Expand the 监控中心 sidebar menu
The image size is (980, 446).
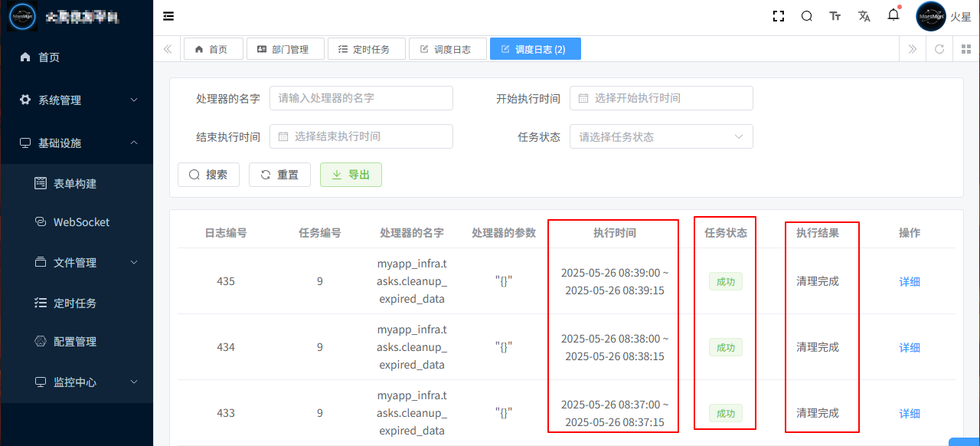pos(77,382)
